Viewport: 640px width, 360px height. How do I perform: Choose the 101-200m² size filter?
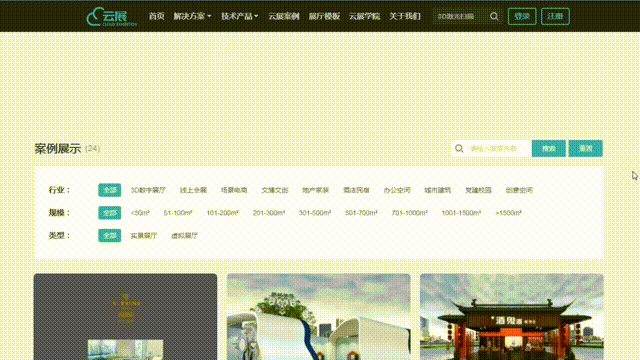click(x=222, y=213)
